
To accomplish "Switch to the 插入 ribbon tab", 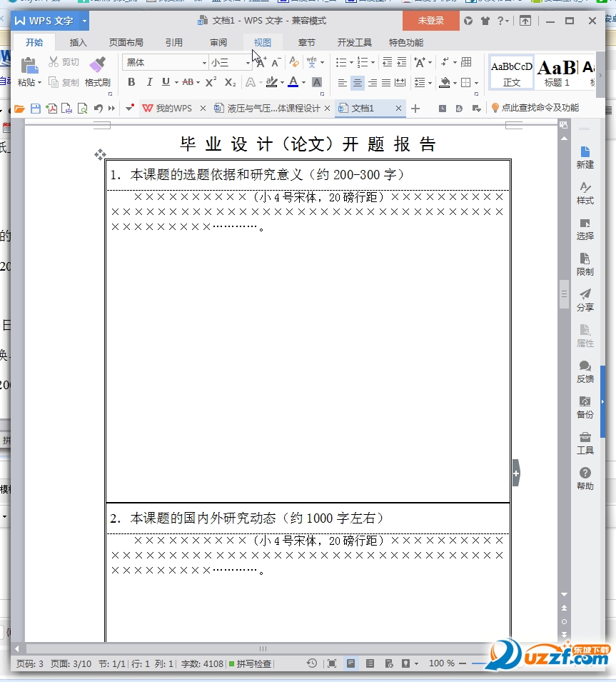I will click(x=78, y=42).
